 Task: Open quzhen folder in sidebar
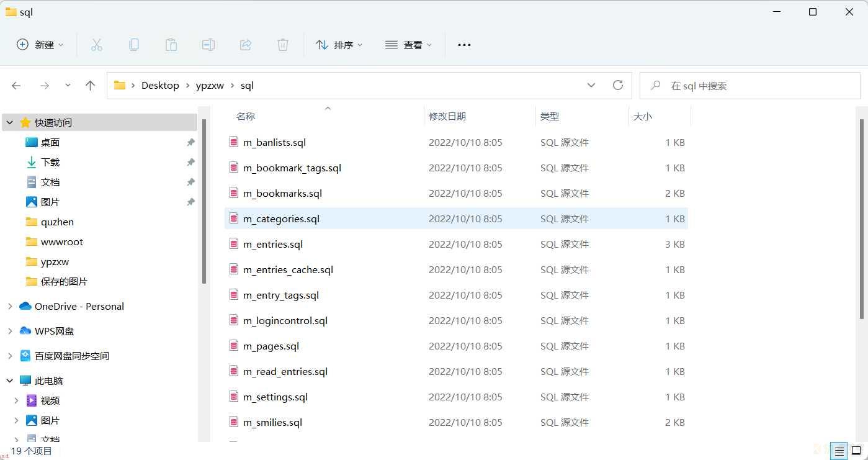(57, 222)
